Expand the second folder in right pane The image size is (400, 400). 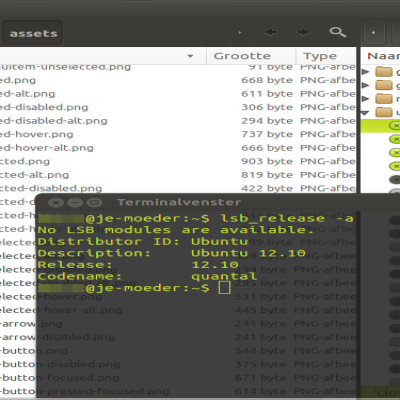point(366,85)
